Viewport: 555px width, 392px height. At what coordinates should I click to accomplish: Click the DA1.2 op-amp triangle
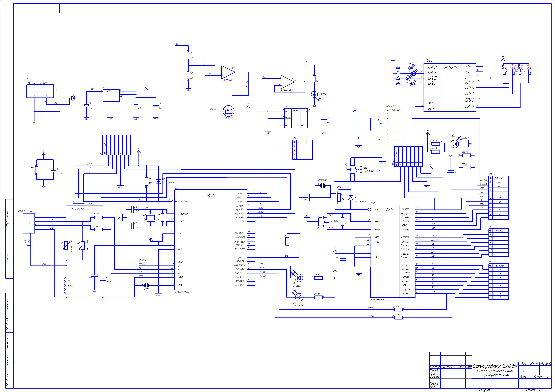(288, 82)
